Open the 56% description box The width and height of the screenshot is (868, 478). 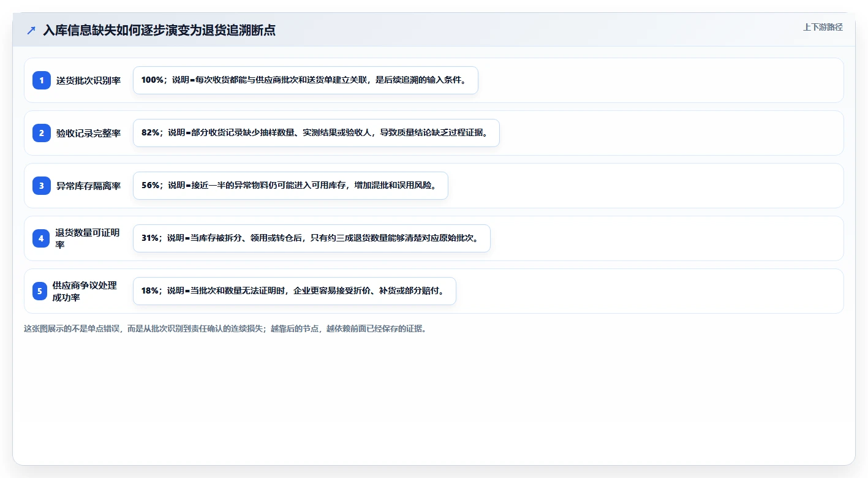pyautogui.click(x=290, y=186)
